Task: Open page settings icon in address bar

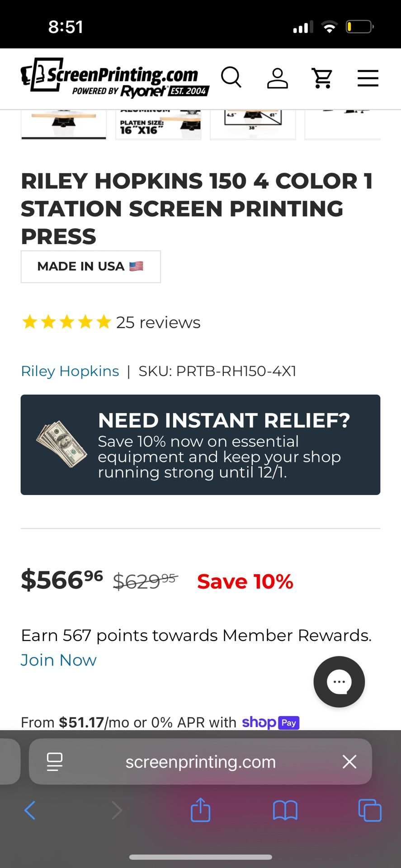Action: [55, 762]
